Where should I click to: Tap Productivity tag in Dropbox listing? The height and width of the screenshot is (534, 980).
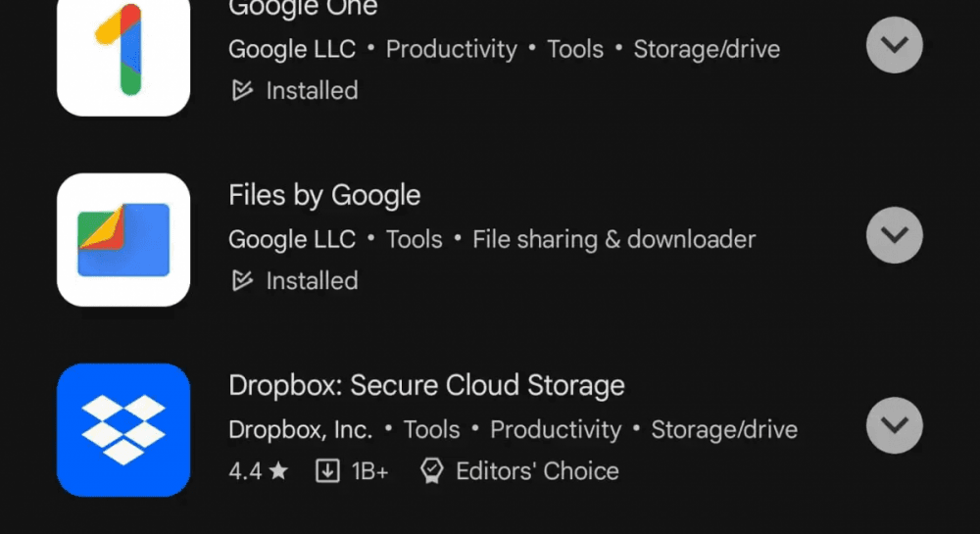(556, 430)
